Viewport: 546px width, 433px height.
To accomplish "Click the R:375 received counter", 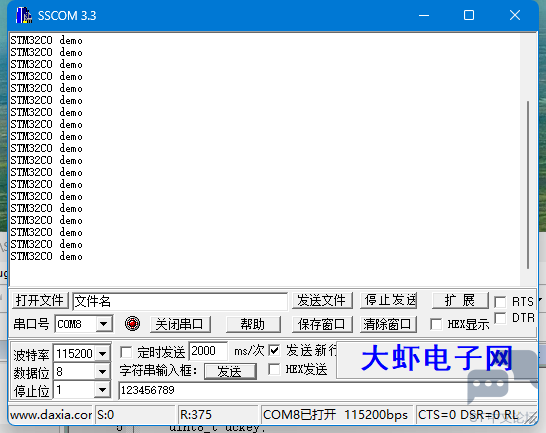I will click(x=218, y=415).
